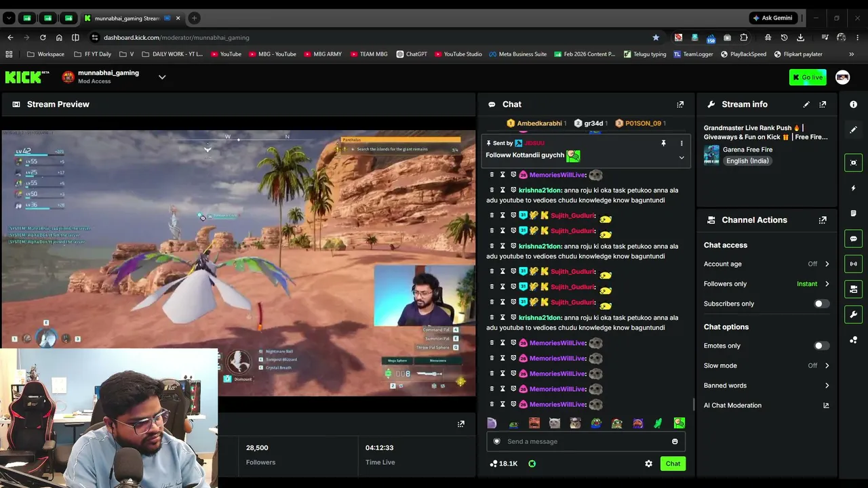Screen dimensions: 868x488
Task: Edit stream info with the panel's pencil icon
Action: tap(806, 104)
